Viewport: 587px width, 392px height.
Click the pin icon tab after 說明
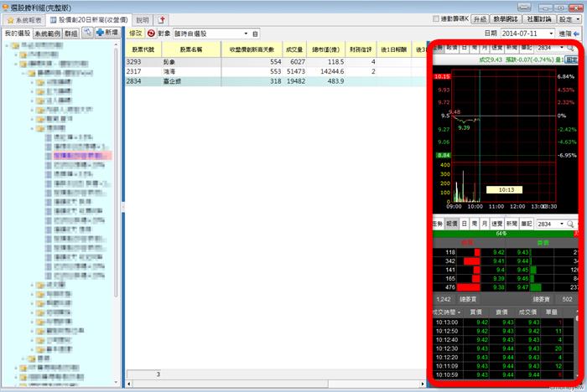point(163,18)
